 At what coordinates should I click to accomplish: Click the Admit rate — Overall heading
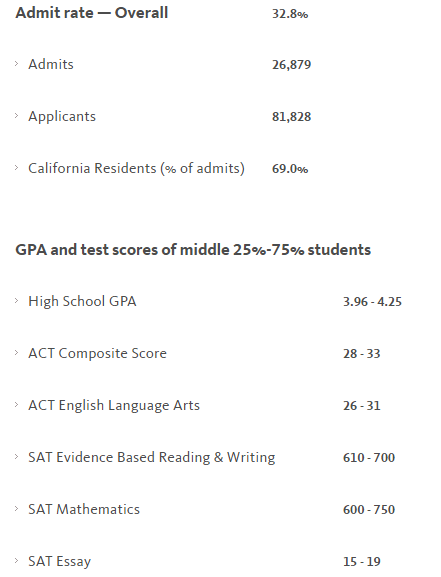(92, 13)
